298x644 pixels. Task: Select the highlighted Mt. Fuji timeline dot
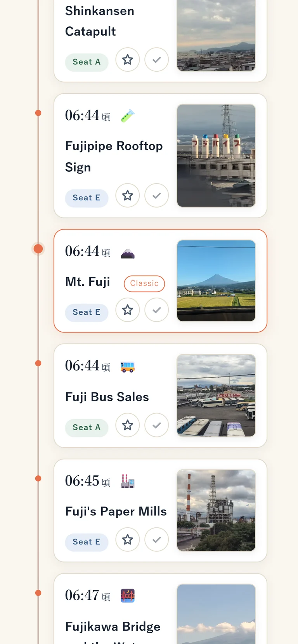coord(38,249)
